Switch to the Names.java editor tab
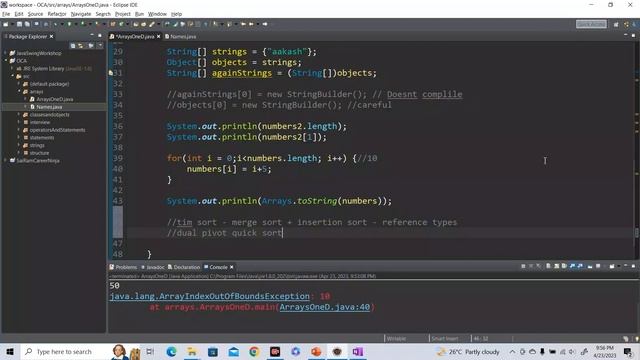The width and height of the screenshot is (640, 360). pyautogui.click(x=180, y=36)
